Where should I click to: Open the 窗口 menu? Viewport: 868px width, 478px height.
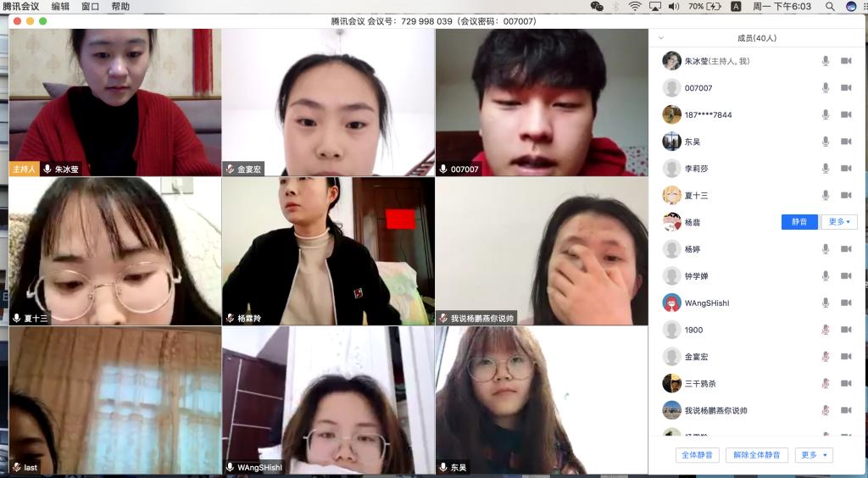pyautogui.click(x=90, y=7)
